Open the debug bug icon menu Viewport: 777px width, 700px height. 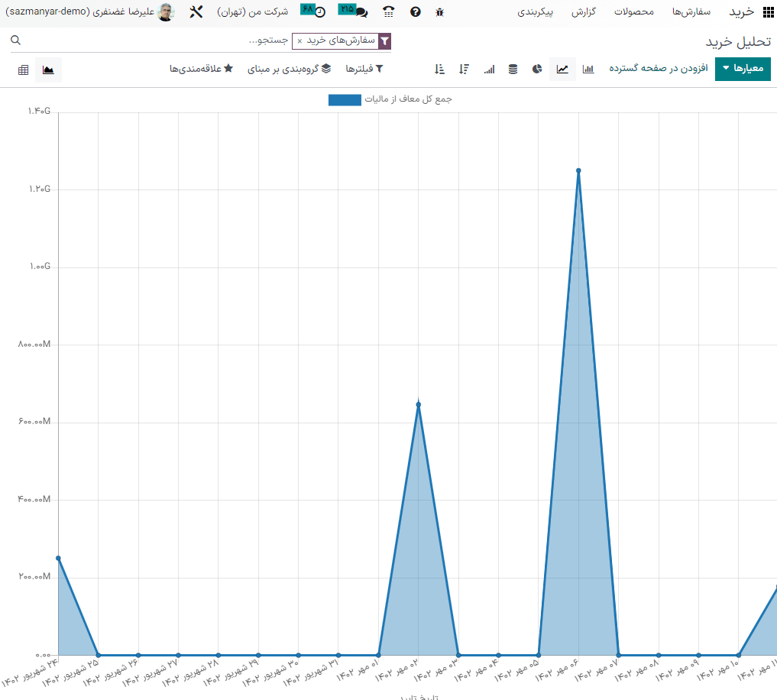pos(439,12)
